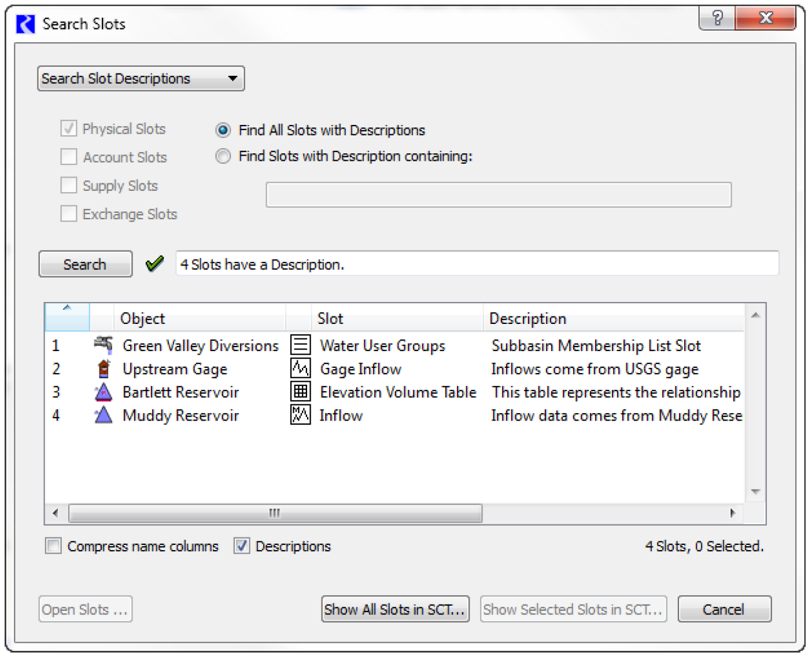The width and height of the screenshot is (812, 656).
Task: Click the Gage Inflow series slot icon
Action: (x=300, y=368)
